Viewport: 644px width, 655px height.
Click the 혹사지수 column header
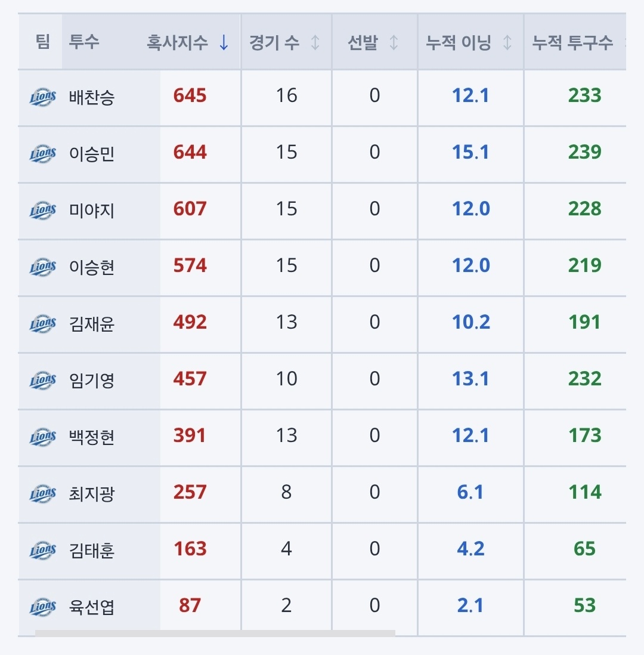tap(177, 42)
